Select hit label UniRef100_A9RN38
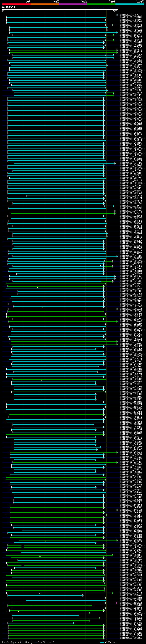This screenshot has height=644, width=146. click(131, 25)
